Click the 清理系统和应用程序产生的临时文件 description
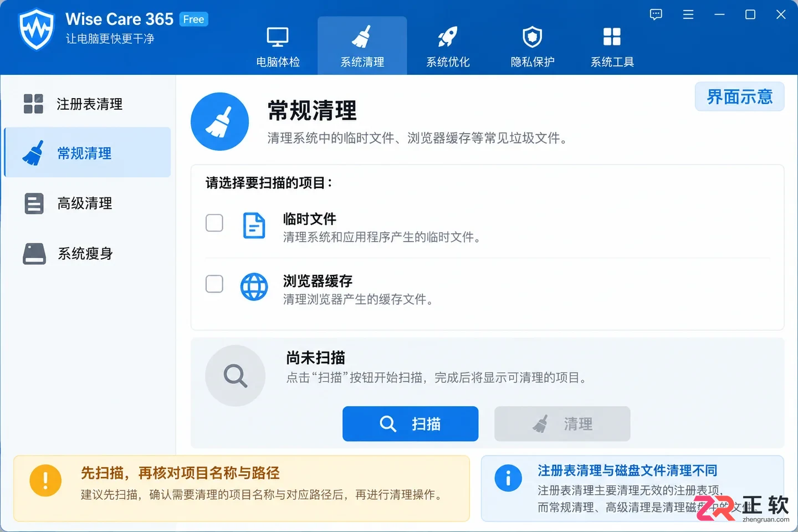Screen dimensions: 798x532 382,237
